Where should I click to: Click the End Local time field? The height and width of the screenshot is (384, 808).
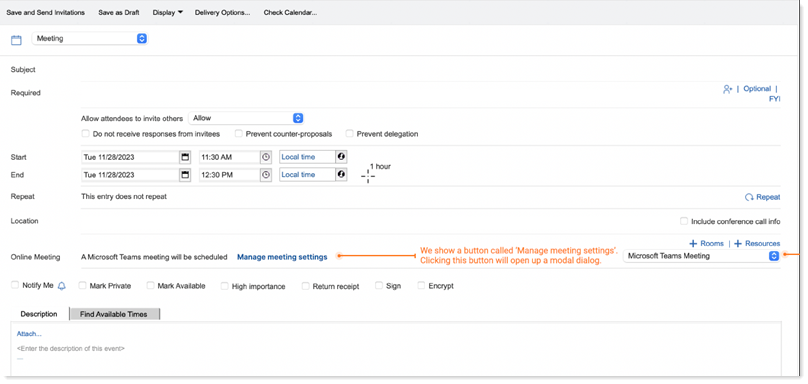coord(307,175)
